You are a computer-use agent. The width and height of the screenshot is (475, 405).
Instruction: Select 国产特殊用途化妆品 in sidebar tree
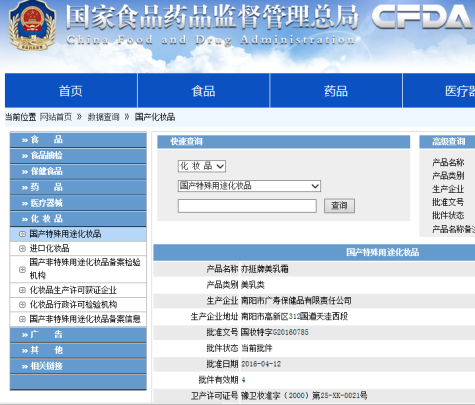click(x=65, y=234)
